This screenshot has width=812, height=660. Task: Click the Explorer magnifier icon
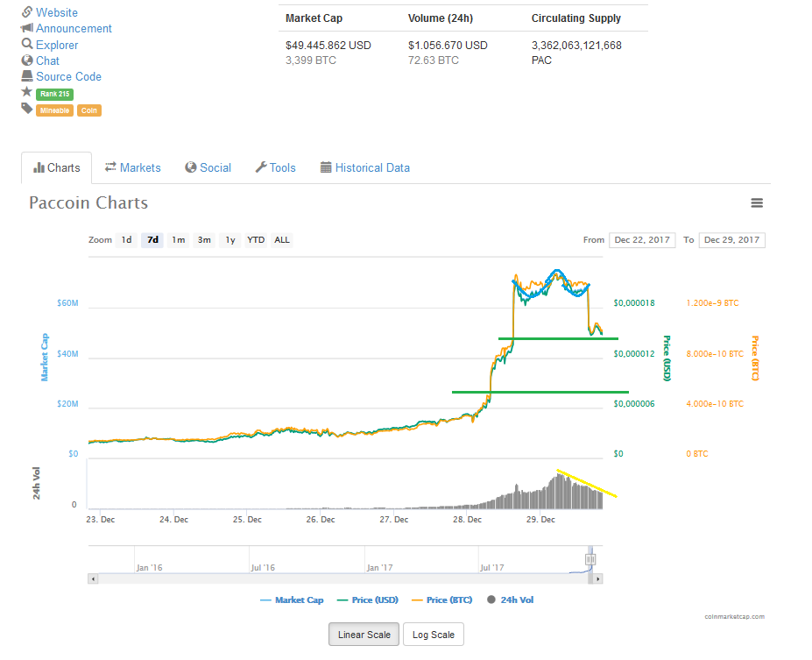[x=27, y=45]
